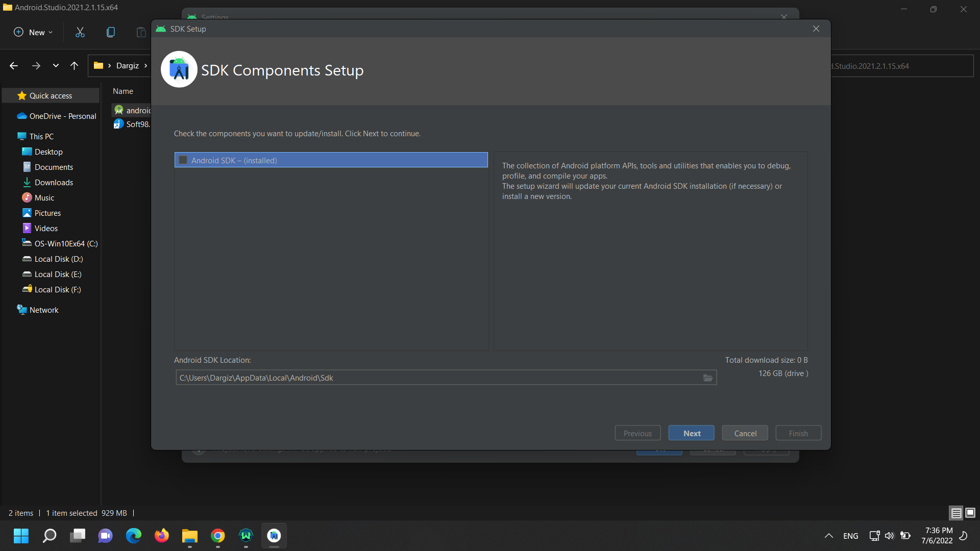
Task: Browse for Android SDK location folder
Action: [708, 378]
